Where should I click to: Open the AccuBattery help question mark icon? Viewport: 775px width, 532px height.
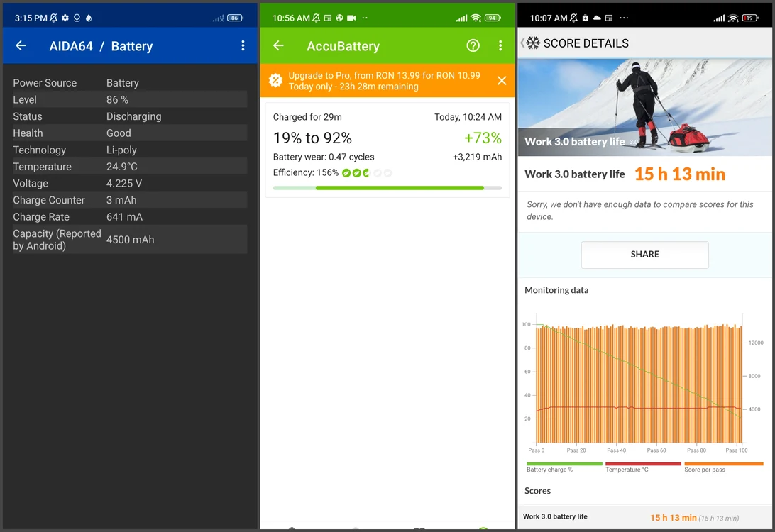pyautogui.click(x=473, y=46)
